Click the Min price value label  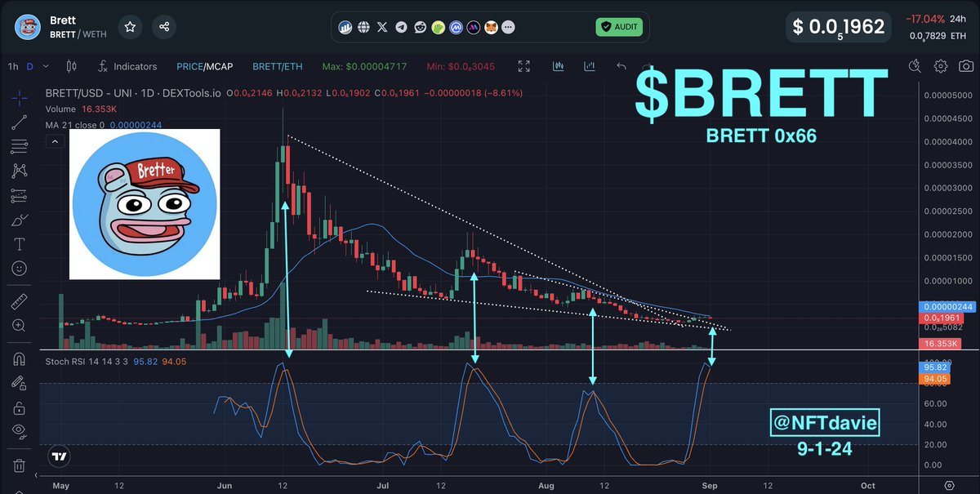461,66
